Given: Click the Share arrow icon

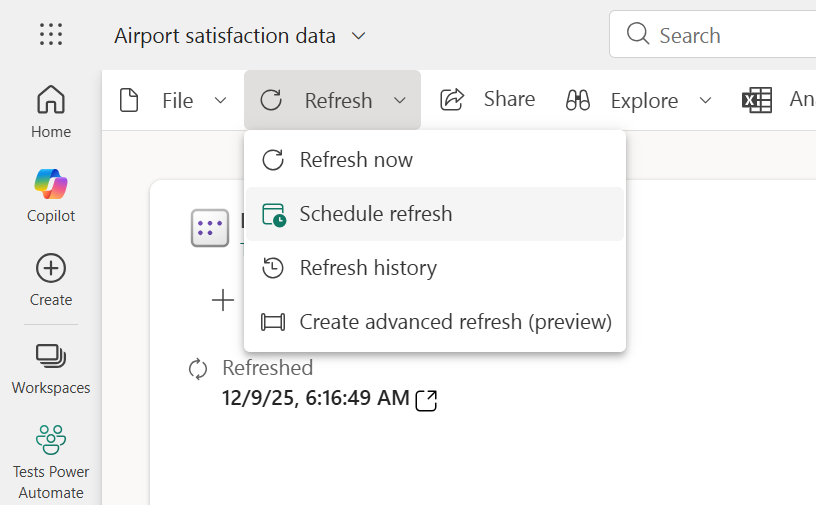Looking at the screenshot, I should pos(452,99).
